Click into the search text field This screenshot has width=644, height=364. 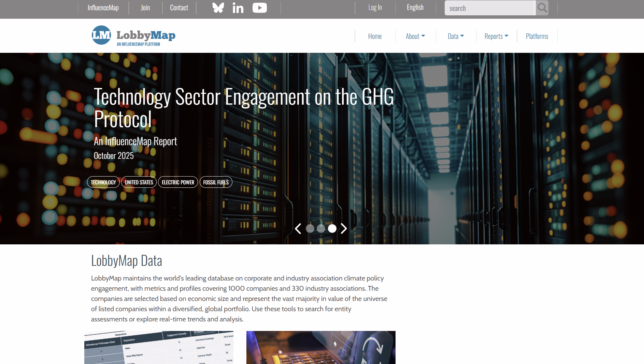489,8
